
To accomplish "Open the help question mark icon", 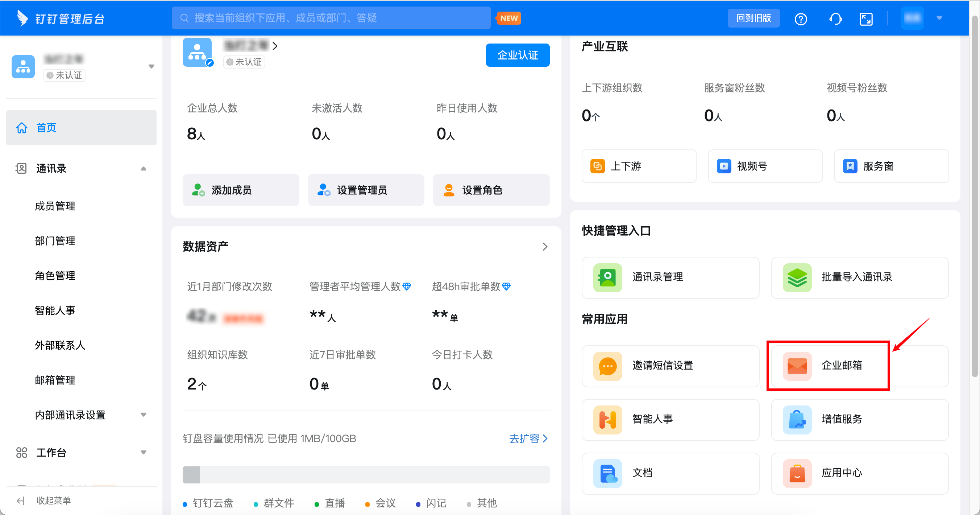I will (x=801, y=18).
